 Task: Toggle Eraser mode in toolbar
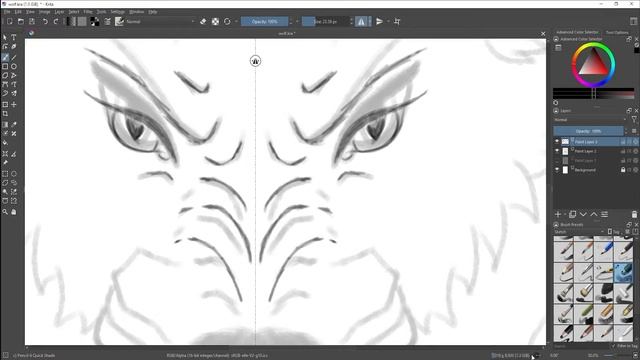coord(203,22)
